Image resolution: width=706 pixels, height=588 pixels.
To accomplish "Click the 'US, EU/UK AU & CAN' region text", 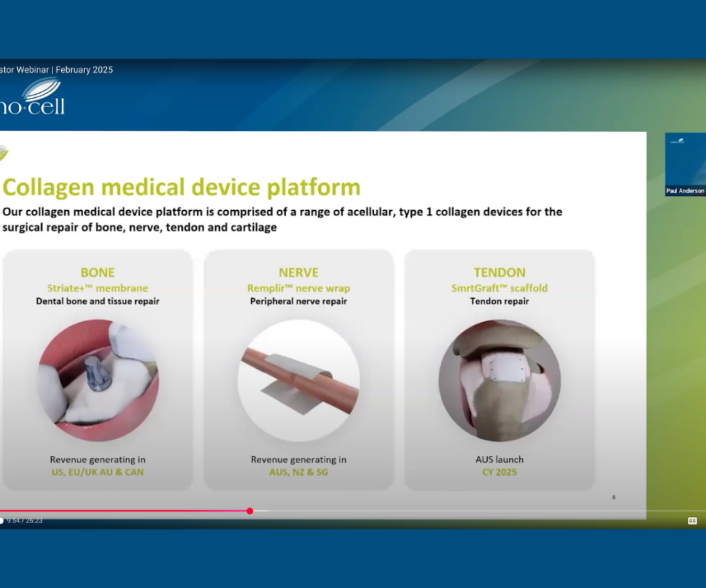I will pos(97,472).
